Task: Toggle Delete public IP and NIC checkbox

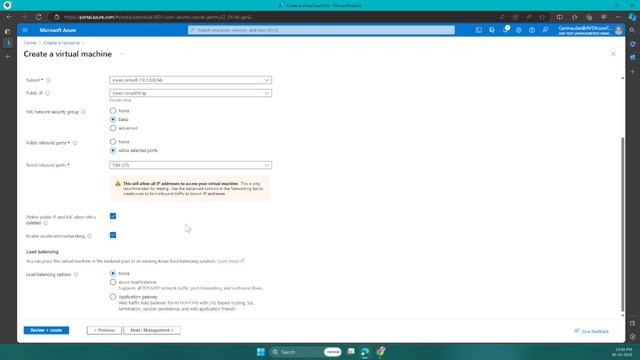Action: coord(113,216)
